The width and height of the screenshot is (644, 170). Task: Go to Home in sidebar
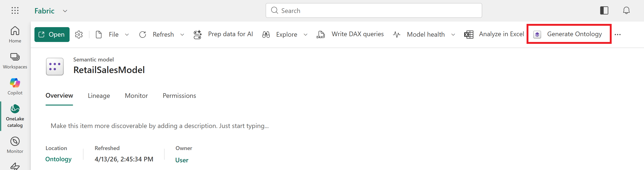(15, 35)
